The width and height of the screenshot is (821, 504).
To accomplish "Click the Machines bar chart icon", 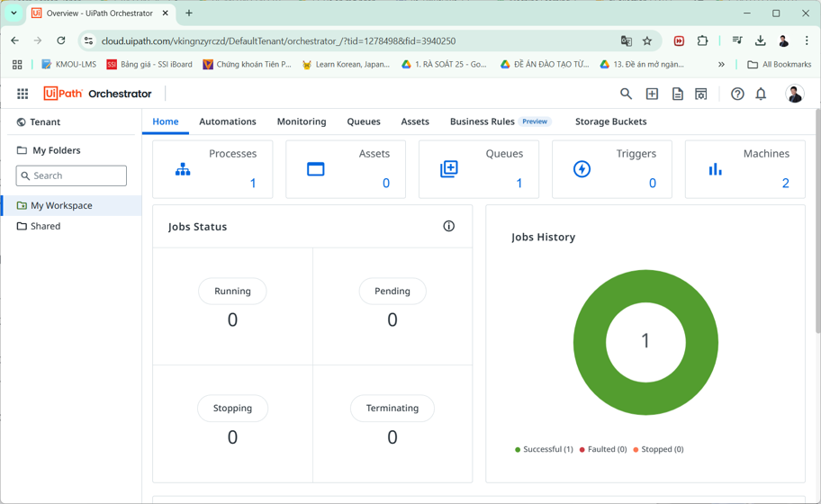I will 716,169.
